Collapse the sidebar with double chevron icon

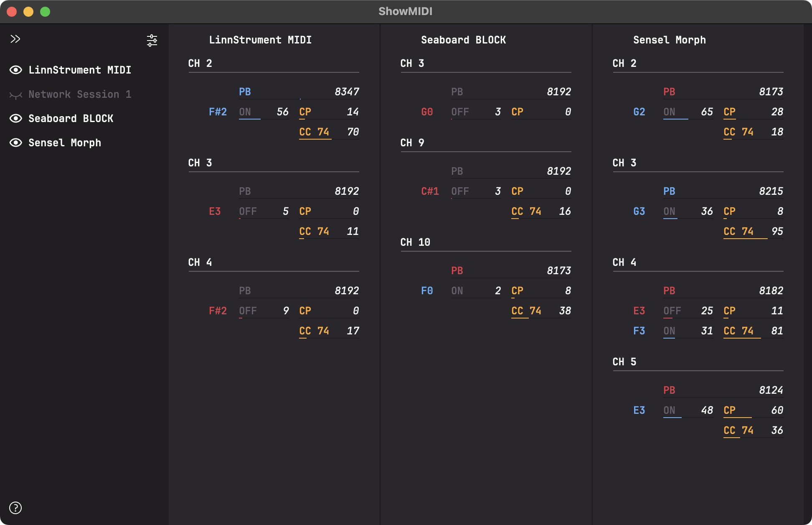(15, 39)
